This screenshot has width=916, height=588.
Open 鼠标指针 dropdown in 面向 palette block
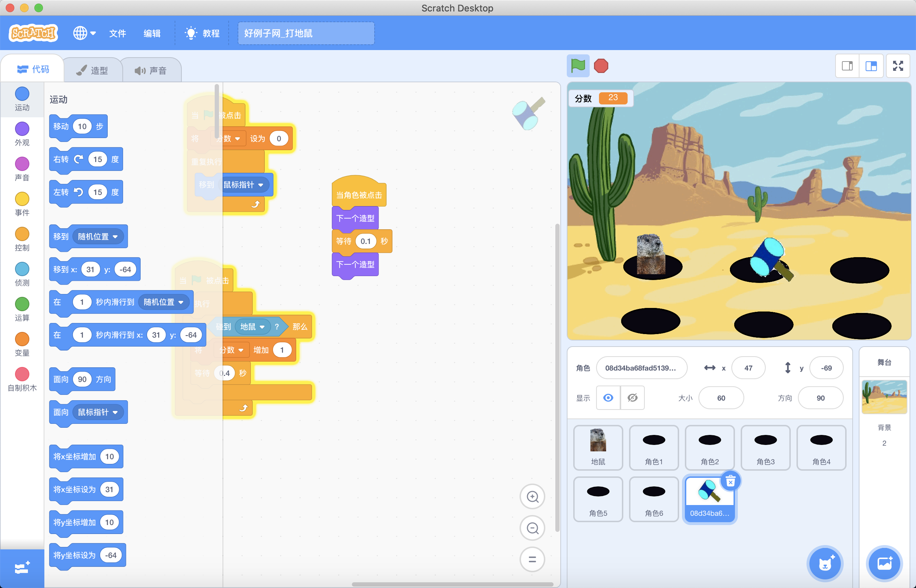click(98, 412)
